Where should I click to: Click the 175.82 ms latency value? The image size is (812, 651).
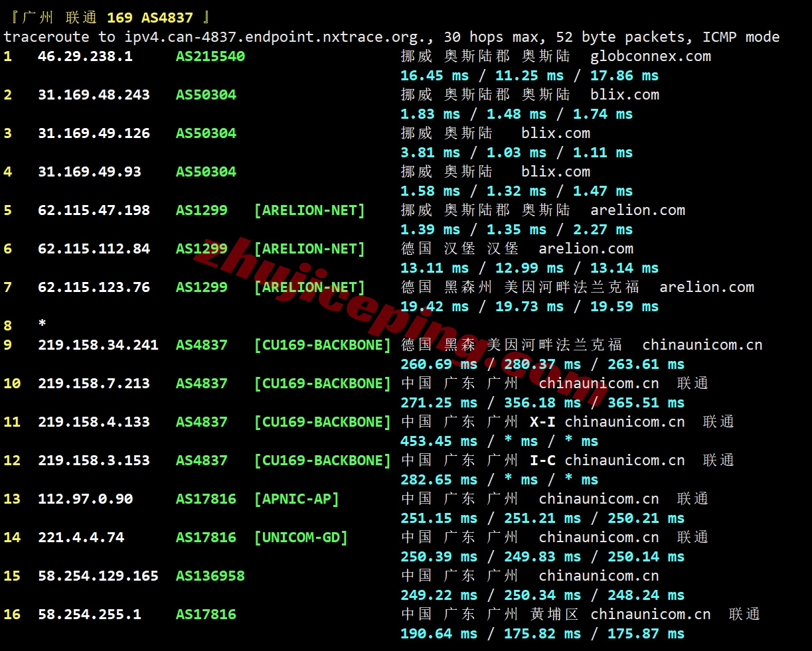pyautogui.click(x=542, y=634)
